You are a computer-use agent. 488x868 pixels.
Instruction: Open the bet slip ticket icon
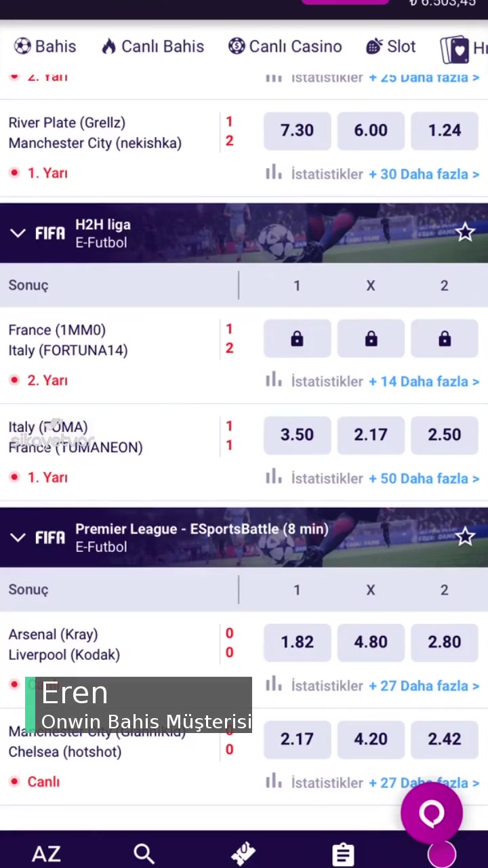pyautogui.click(x=243, y=854)
